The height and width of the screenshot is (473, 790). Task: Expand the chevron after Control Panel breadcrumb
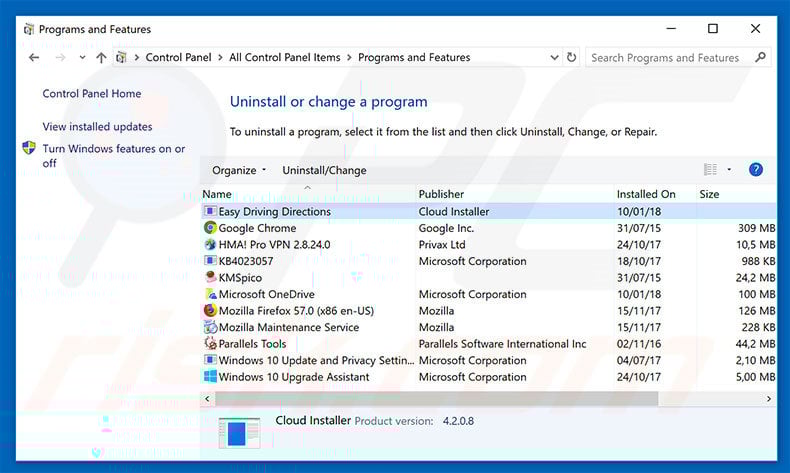220,57
